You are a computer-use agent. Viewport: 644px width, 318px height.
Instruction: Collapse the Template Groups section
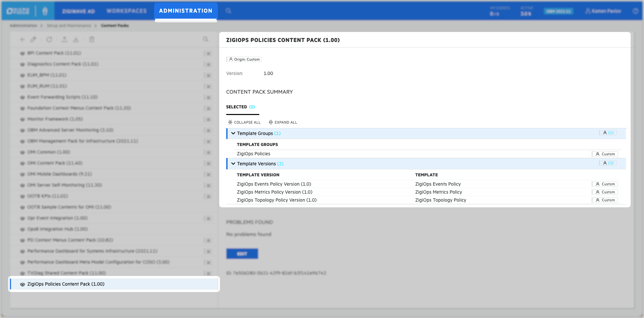[x=233, y=133]
